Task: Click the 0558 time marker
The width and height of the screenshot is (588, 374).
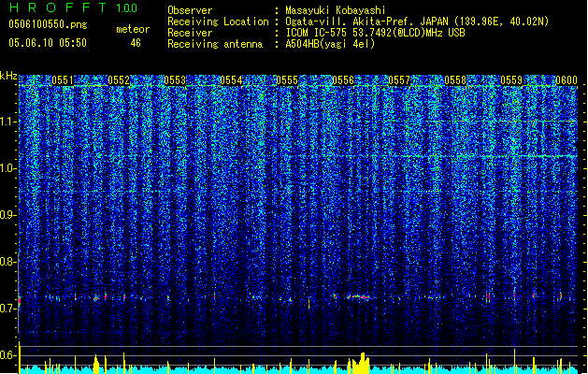Action: tap(455, 80)
